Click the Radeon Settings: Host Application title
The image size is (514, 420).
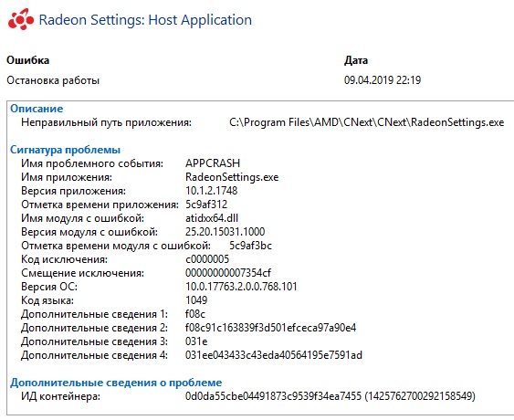coord(145,20)
